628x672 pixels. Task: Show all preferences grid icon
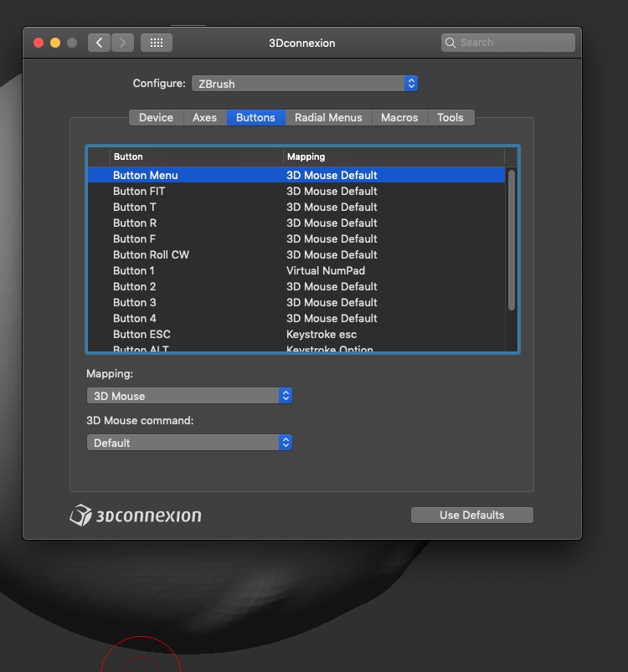coord(157,43)
